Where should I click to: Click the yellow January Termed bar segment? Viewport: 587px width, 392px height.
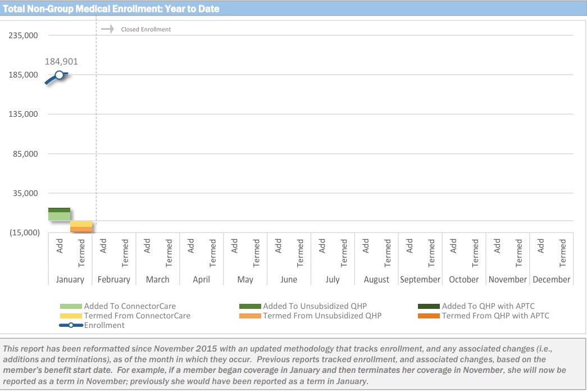(x=81, y=224)
